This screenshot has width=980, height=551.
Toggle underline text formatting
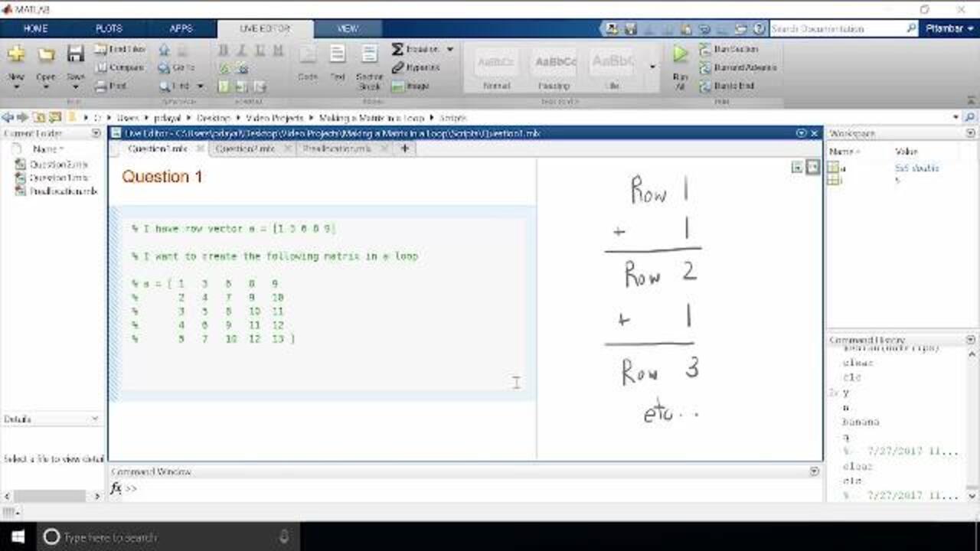pyautogui.click(x=260, y=50)
